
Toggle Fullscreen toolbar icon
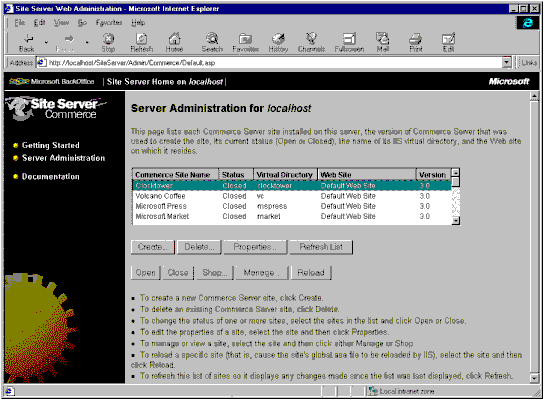(x=349, y=42)
